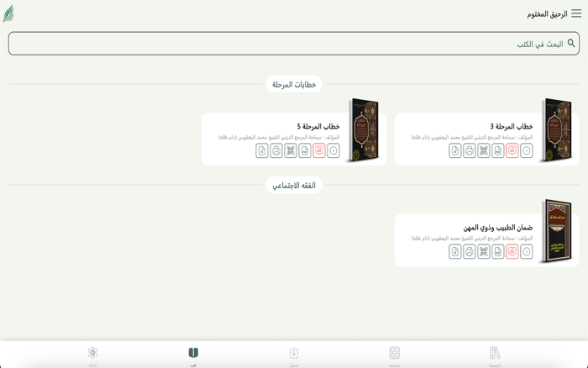This screenshot has width=588, height=368.
Task: Click the الرحيق المختوم app title
Action: [x=547, y=14]
